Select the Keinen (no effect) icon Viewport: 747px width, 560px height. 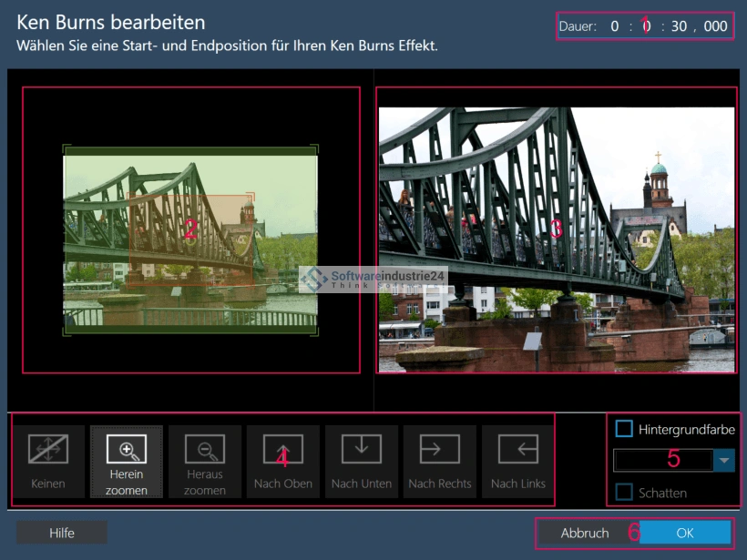tap(48, 461)
